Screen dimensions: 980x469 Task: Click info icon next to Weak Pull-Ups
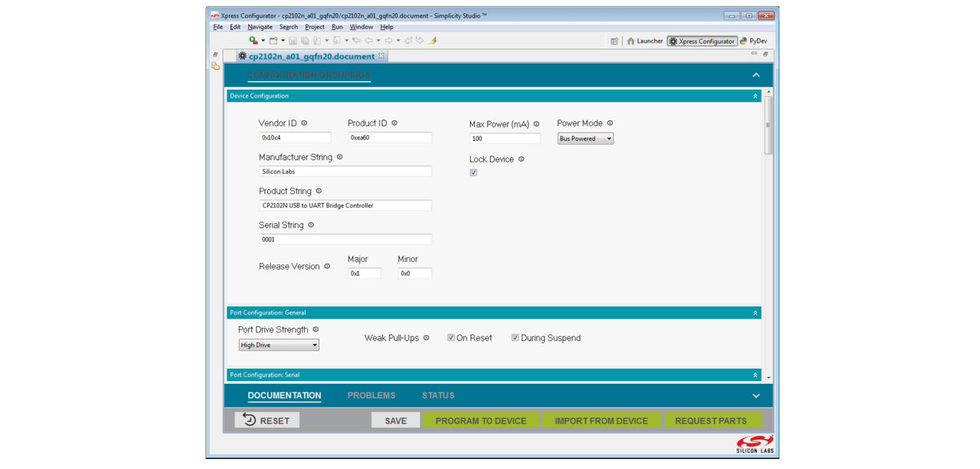click(426, 337)
